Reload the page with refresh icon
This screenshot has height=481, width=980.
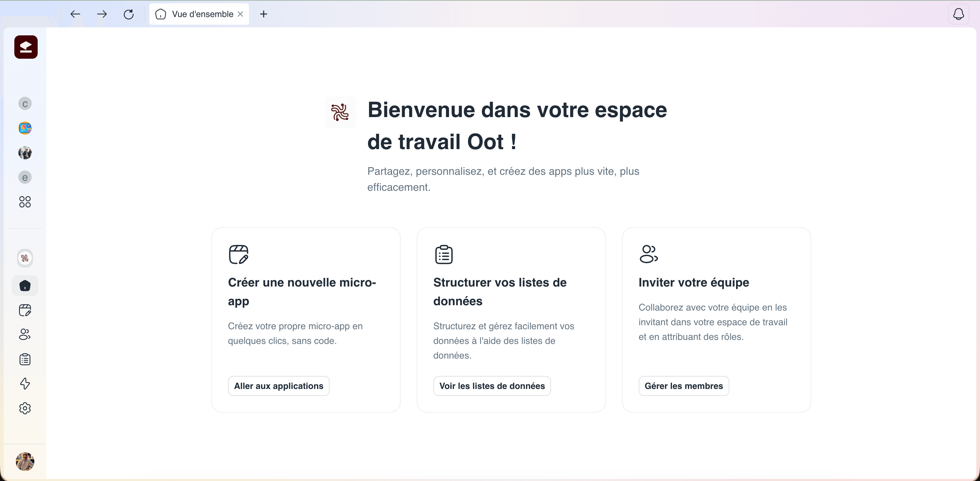[129, 14]
